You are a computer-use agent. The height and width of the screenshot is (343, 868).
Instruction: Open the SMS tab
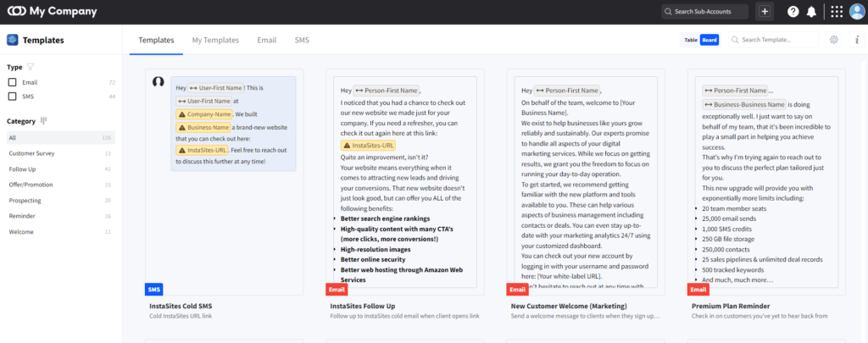pyautogui.click(x=303, y=40)
